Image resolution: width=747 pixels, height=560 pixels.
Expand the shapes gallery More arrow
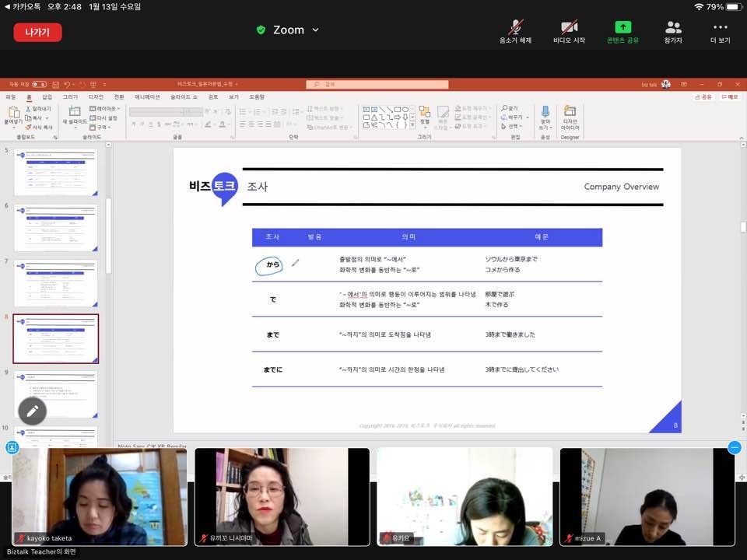pyautogui.click(x=412, y=126)
